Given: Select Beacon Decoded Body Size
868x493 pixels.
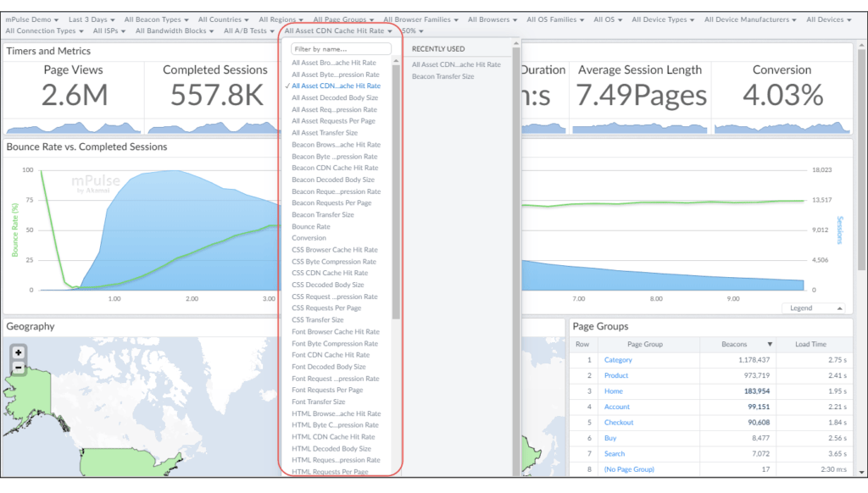Looking at the screenshot, I should coord(333,180).
